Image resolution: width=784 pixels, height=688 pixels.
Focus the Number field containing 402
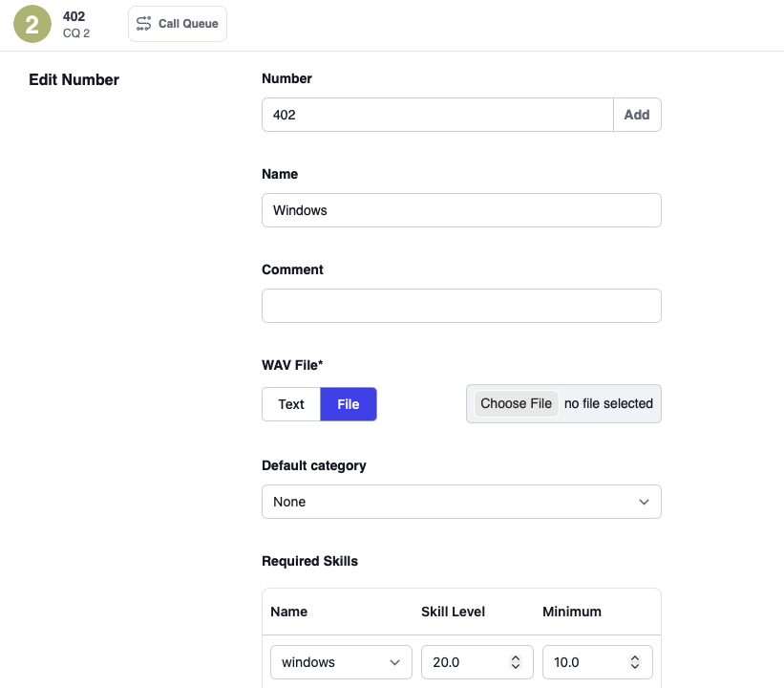pyautogui.click(x=436, y=115)
